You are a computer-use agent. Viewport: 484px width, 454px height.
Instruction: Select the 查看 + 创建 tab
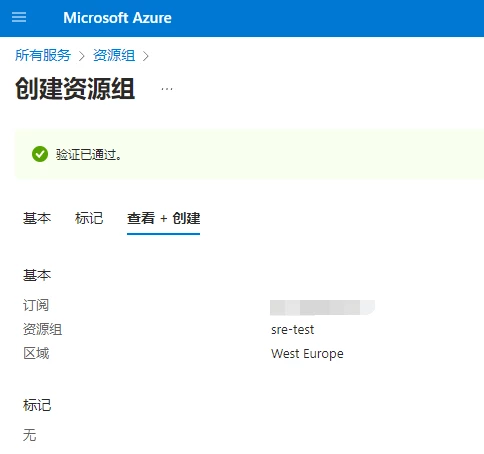pyautogui.click(x=163, y=218)
